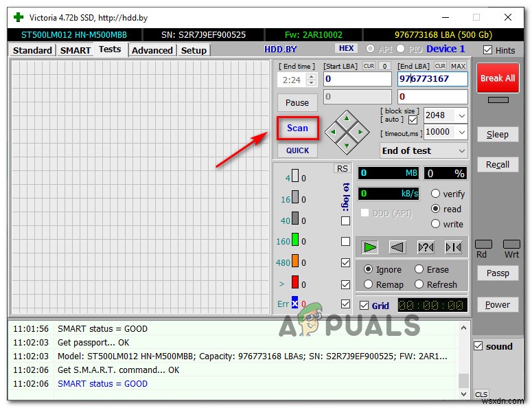Open the timeout 10000 dropdown
The height and width of the screenshot is (408, 532).
462,132
